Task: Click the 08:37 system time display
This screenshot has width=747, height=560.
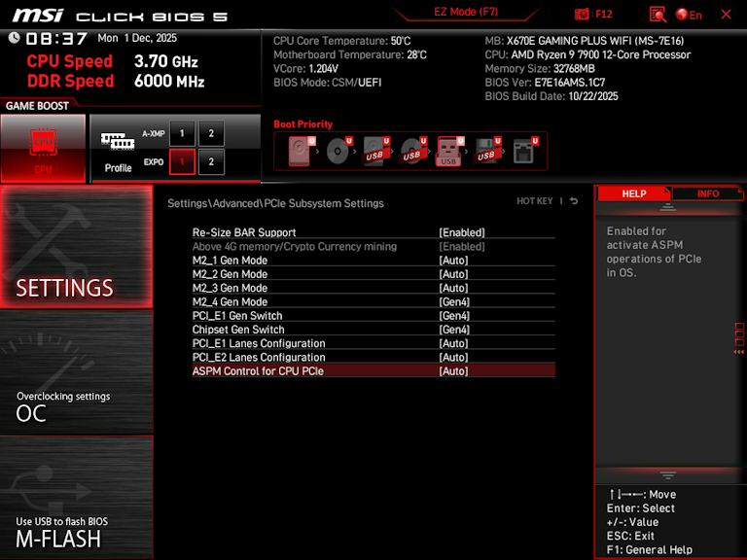Action: [56, 38]
